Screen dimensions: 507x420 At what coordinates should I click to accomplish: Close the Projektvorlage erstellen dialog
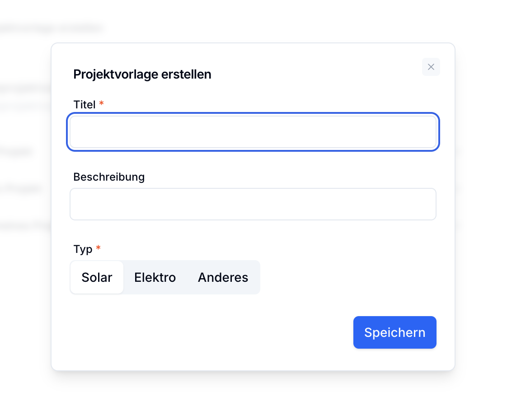point(431,67)
